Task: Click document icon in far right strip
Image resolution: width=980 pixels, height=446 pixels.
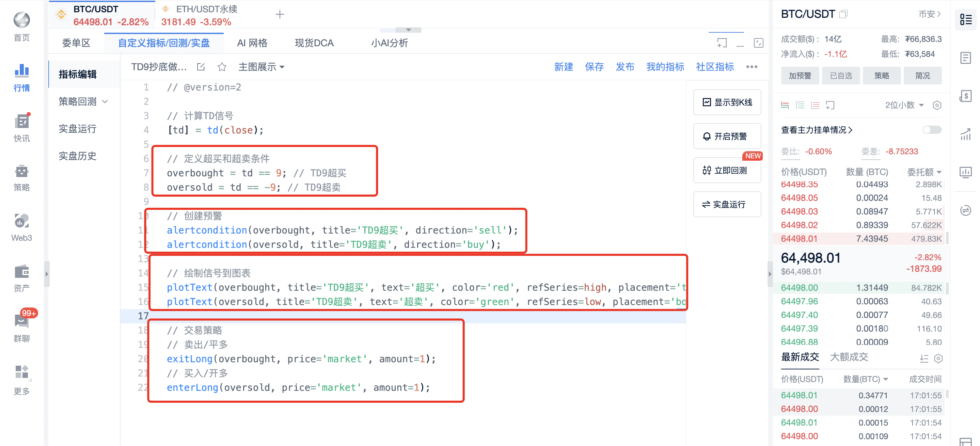Action: [x=966, y=58]
